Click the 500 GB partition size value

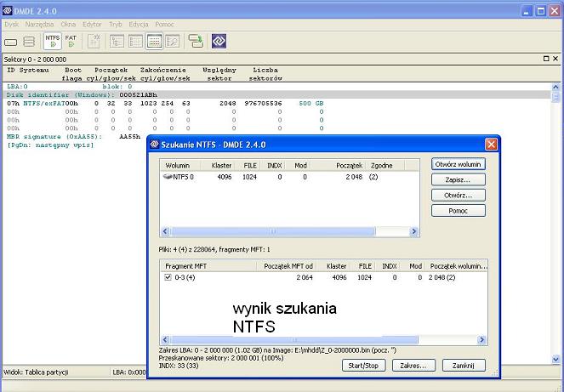pos(311,103)
